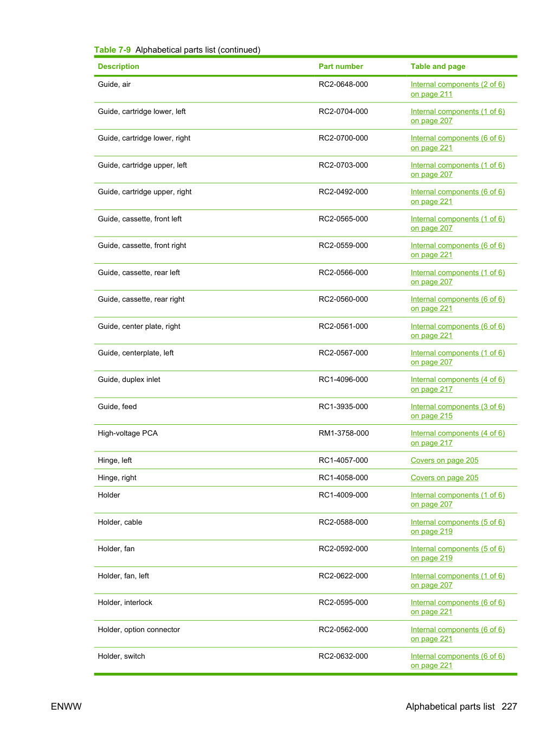
Task: Follow the link for Guide, cassette, front left
Action: pyautogui.click(x=458, y=224)
